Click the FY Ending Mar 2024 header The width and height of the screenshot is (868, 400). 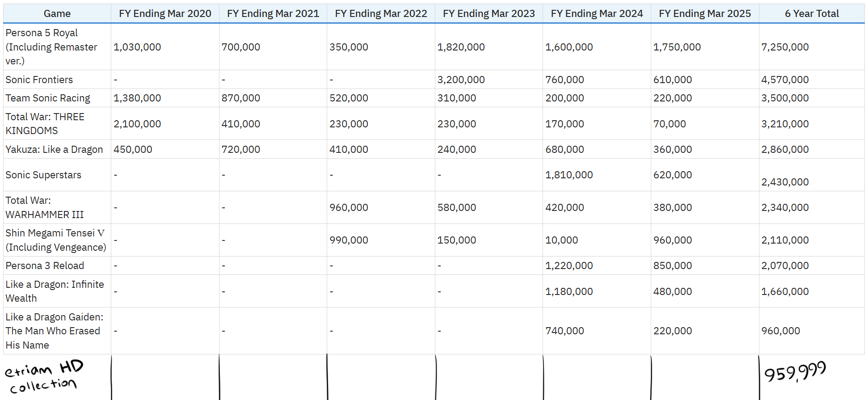(597, 13)
